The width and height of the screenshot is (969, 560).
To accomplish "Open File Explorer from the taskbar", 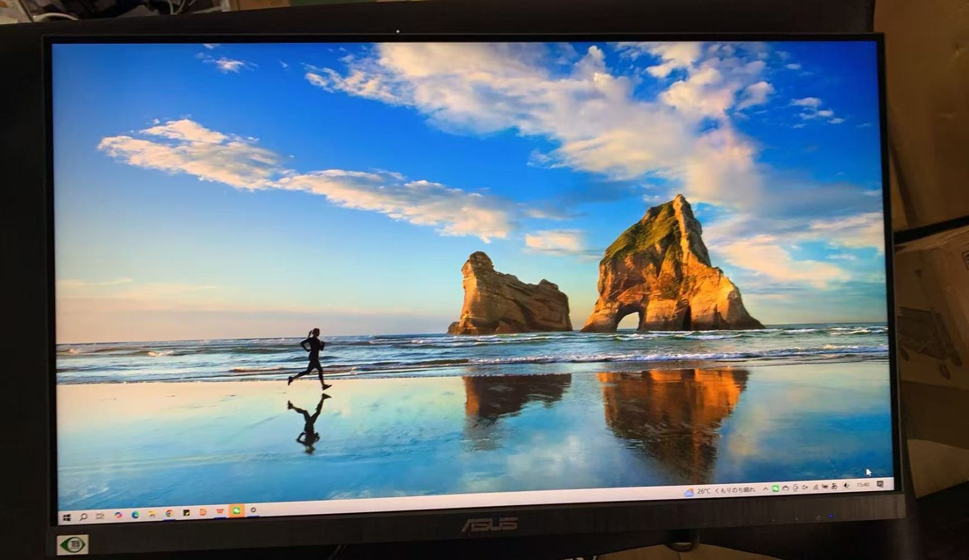I will (x=152, y=515).
